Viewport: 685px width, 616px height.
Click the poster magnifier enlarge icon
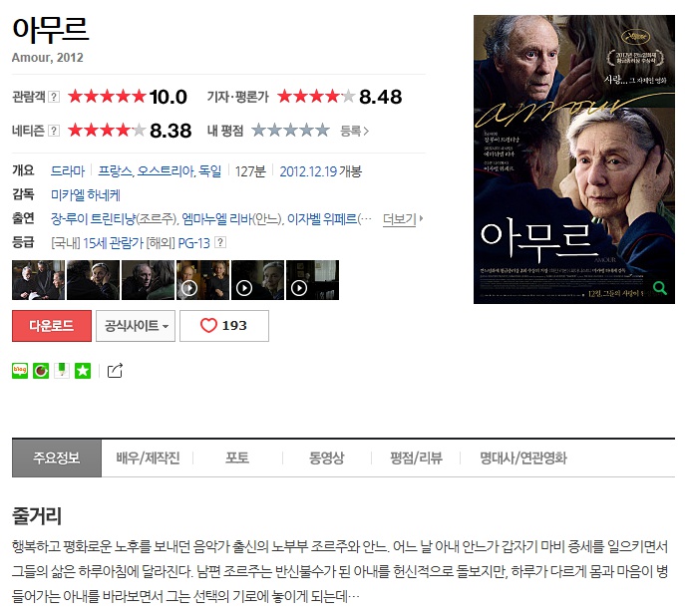tap(660, 288)
